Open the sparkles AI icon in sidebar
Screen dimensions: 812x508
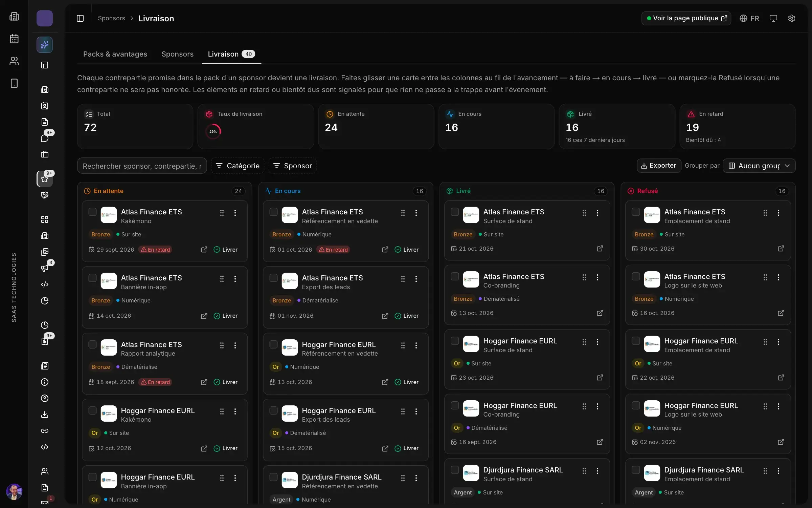click(45, 45)
